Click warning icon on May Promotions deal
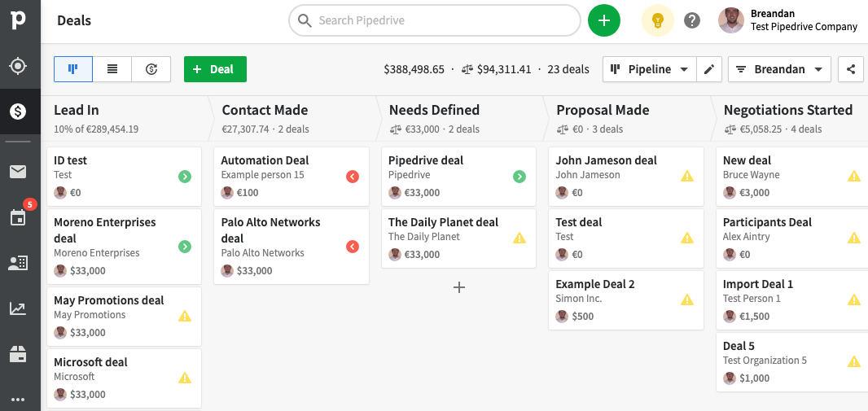Image resolution: width=868 pixels, height=411 pixels. pyautogui.click(x=185, y=316)
